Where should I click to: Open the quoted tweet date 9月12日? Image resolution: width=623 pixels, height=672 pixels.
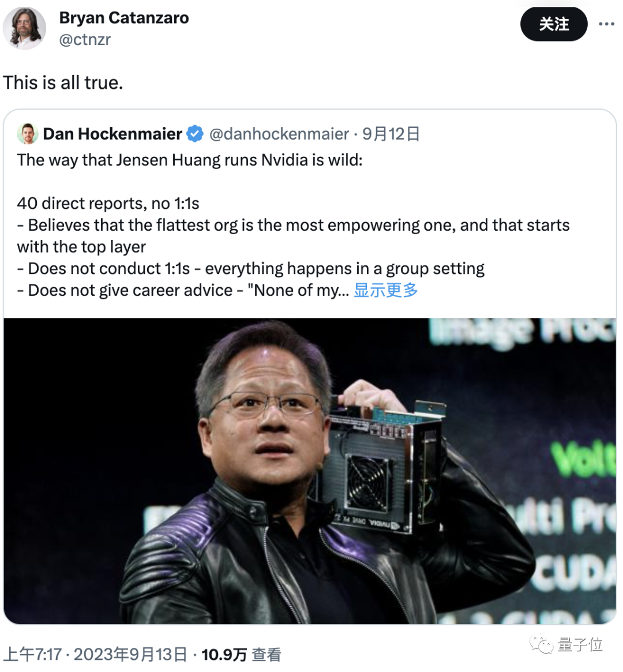(391, 134)
